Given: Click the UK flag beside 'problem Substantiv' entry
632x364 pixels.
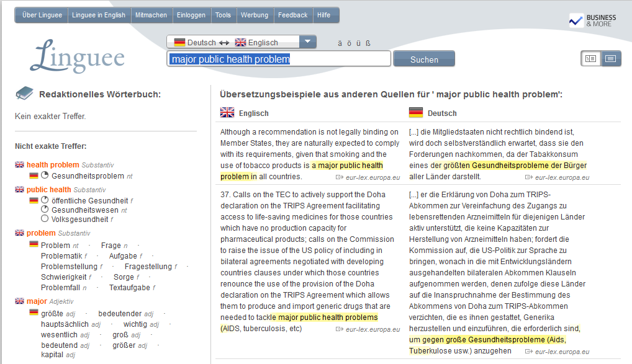Looking at the screenshot, I should pyautogui.click(x=19, y=233).
